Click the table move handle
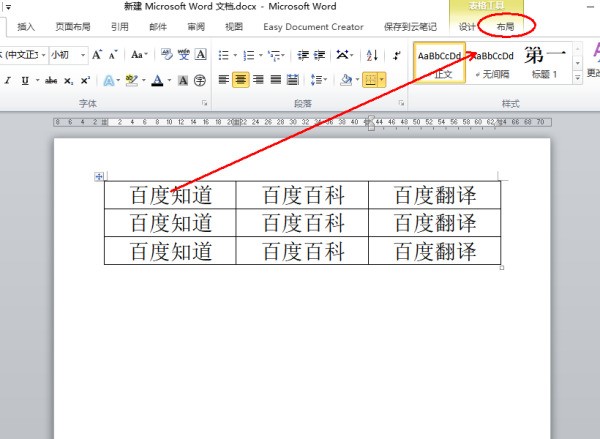600x439 pixels. coord(99,176)
